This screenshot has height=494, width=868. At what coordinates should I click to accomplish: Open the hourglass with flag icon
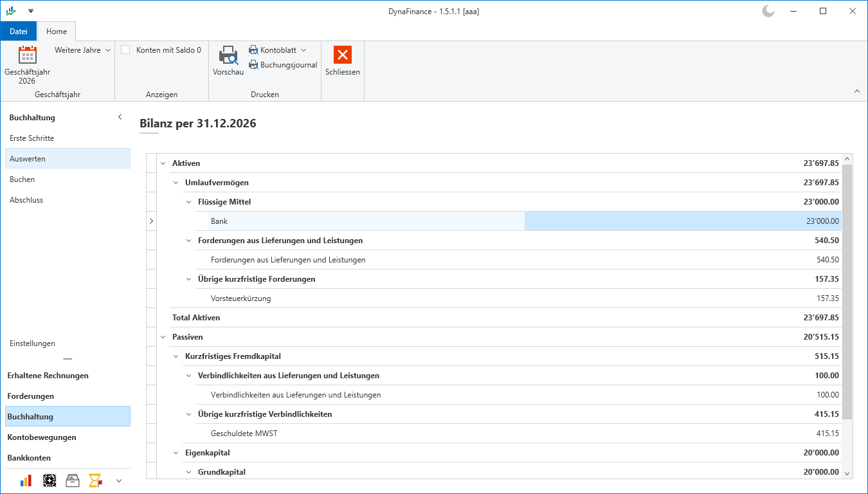96,480
